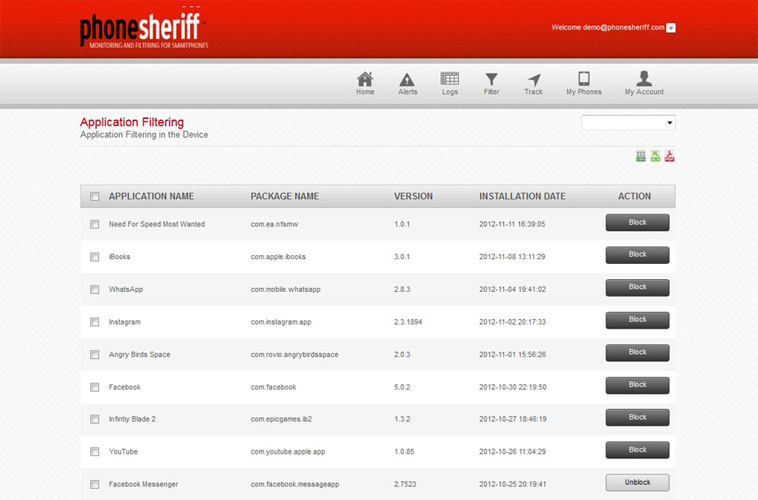Screen dimensions: 758x500
Task: Sort by PACKAGE NAME column header
Action: (x=285, y=196)
